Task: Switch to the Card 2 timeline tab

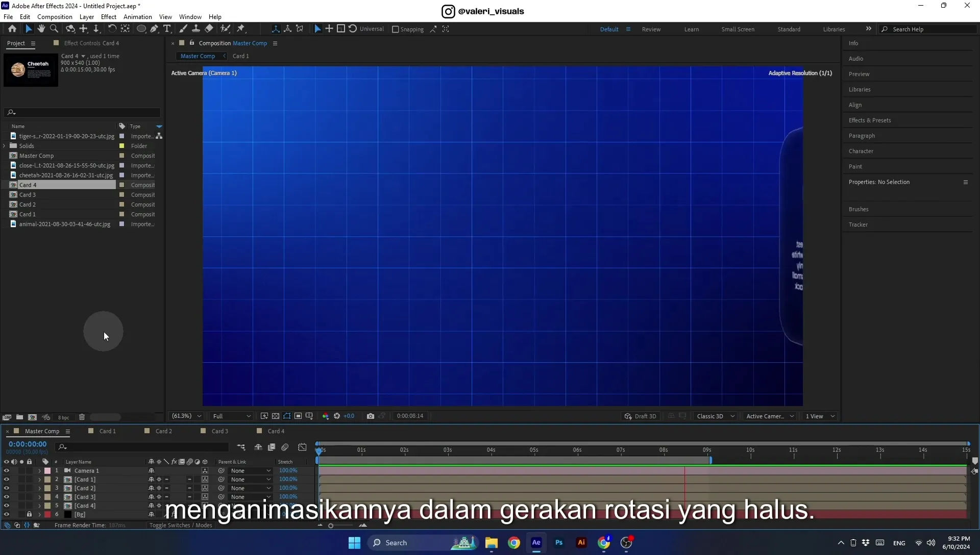Action: (164, 431)
